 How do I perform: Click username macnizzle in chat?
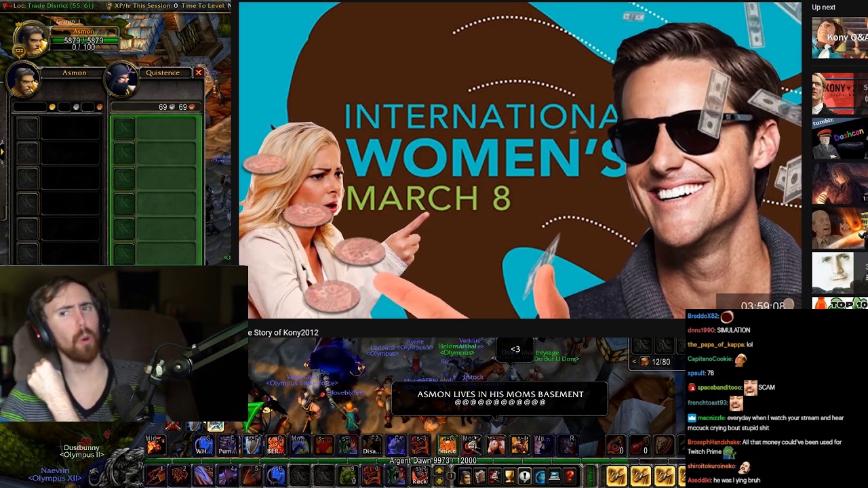coord(711,418)
